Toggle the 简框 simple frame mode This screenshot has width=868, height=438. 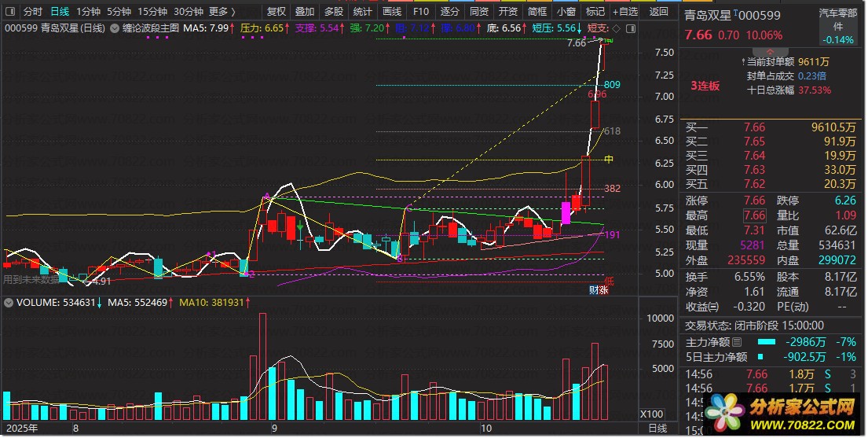point(537,12)
